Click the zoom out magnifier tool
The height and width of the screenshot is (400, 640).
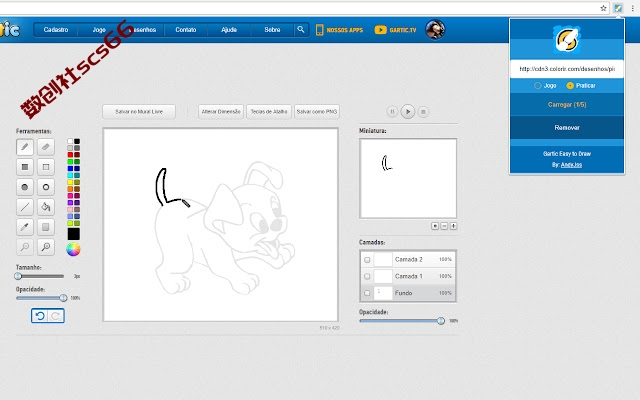(25, 247)
